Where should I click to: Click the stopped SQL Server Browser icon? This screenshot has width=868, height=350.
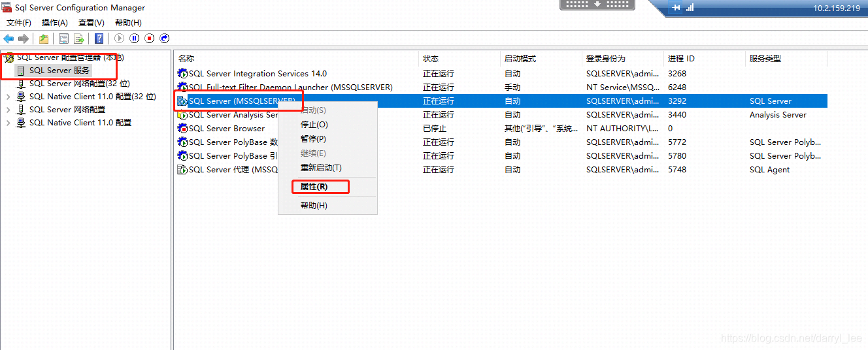[182, 129]
